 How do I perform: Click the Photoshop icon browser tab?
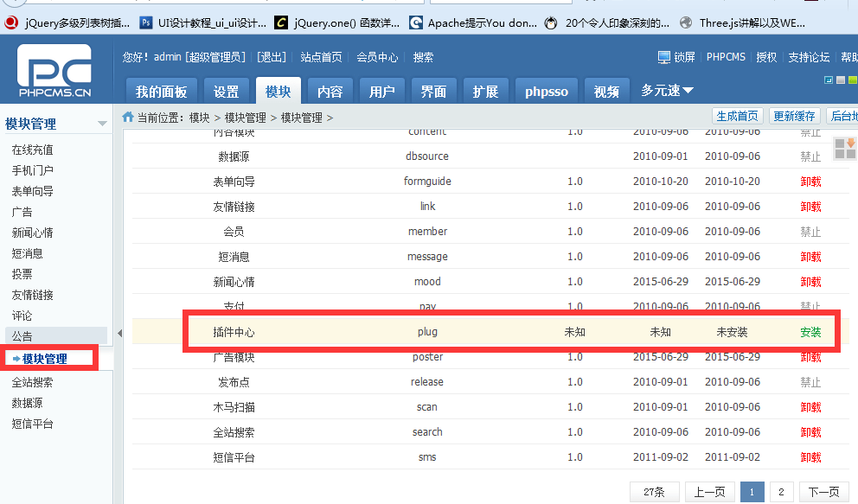[146, 22]
